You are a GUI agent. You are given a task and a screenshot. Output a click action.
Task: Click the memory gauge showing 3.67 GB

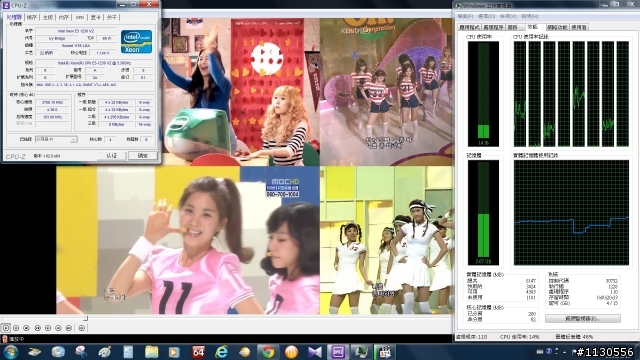pyautogui.click(x=483, y=212)
